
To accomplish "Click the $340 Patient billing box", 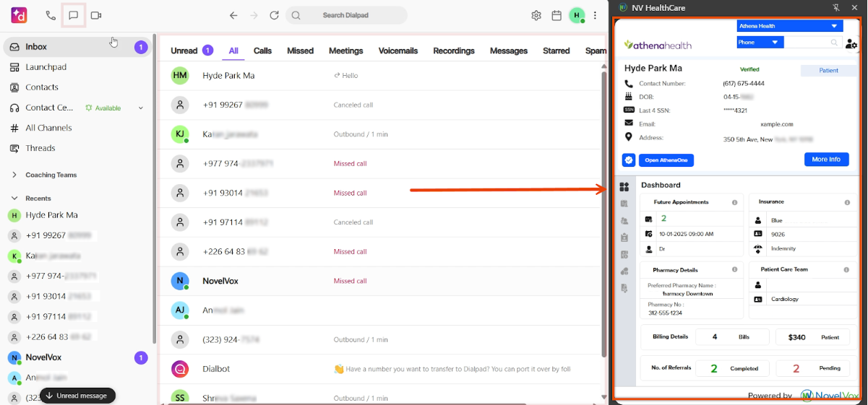I will [x=813, y=337].
